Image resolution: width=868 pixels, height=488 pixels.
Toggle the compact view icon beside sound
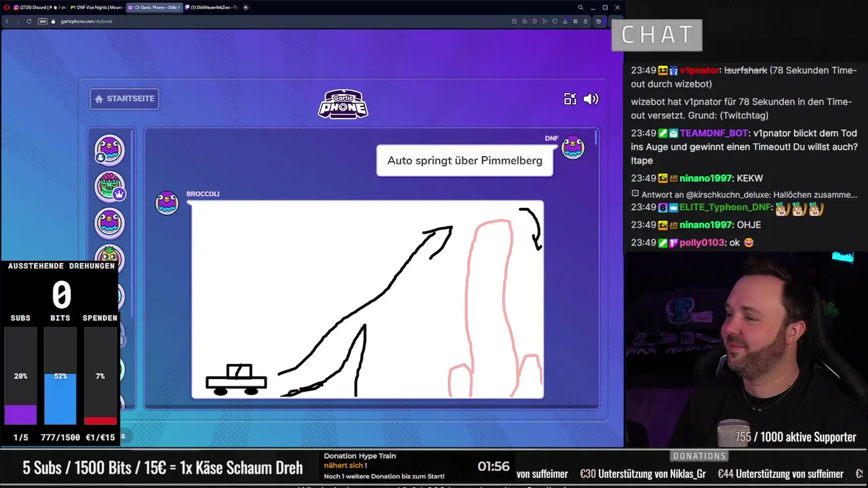coord(570,99)
